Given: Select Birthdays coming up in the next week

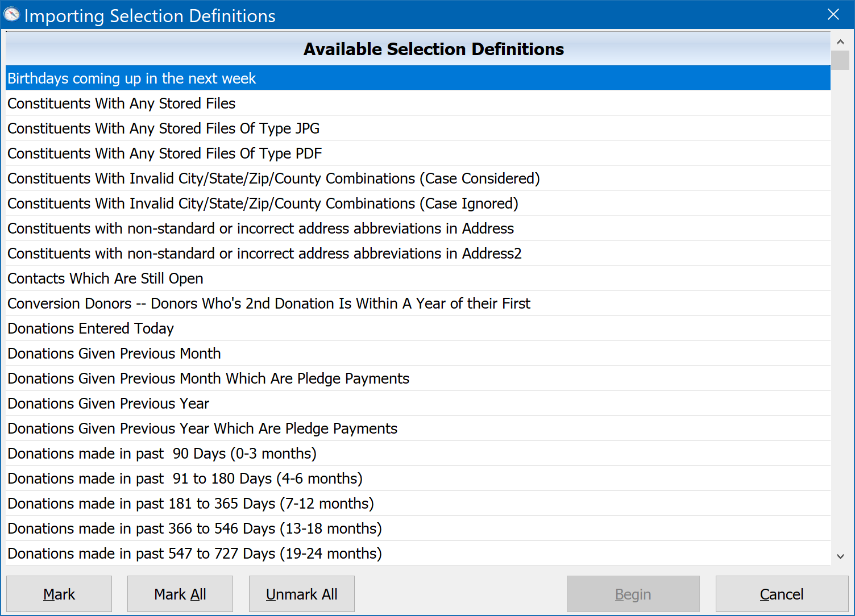Looking at the screenshot, I should coord(418,78).
